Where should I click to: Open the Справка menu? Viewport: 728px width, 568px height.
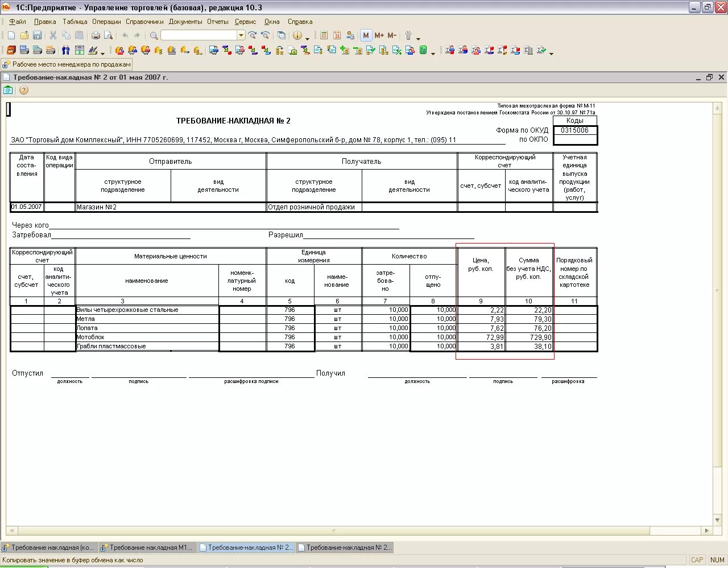click(300, 22)
